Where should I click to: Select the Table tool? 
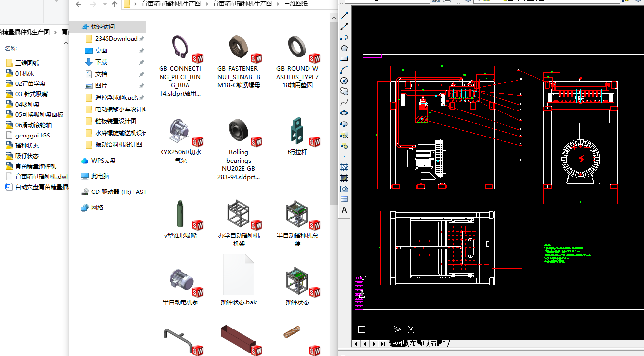pos(344,199)
